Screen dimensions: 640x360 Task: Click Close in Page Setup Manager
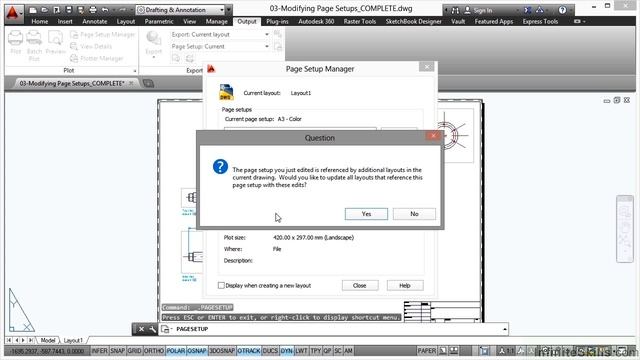360,285
